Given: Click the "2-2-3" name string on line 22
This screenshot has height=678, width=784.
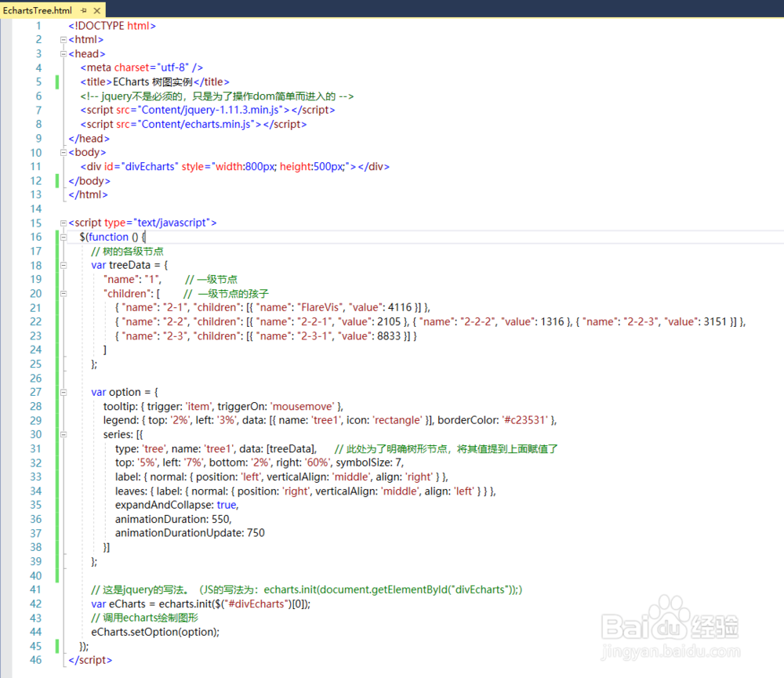Looking at the screenshot, I should pos(641,321).
